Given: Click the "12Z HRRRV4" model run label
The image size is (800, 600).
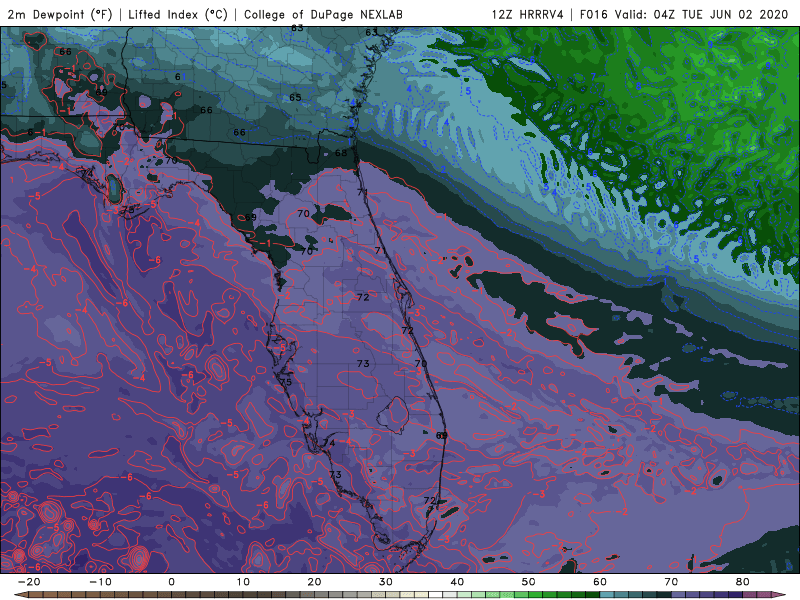Looking at the screenshot, I should pyautogui.click(x=528, y=14).
